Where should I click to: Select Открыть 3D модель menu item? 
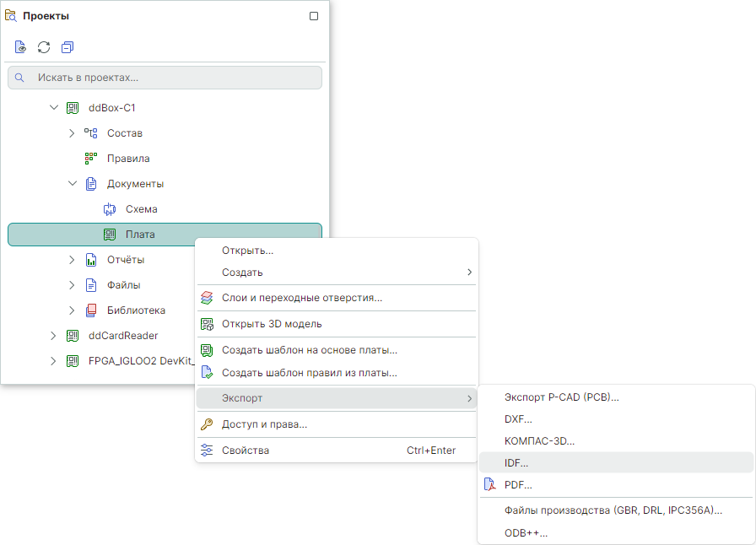click(x=271, y=324)
